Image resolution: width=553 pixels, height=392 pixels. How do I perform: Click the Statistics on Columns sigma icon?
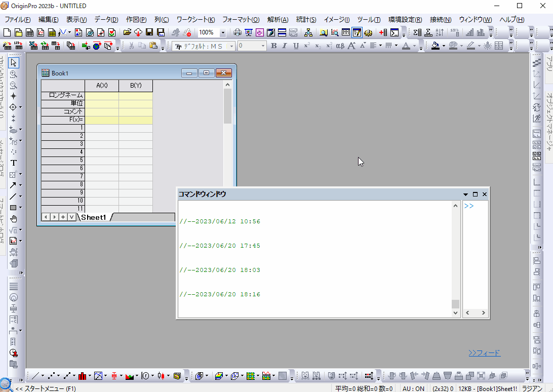click(x=417, y=33)
